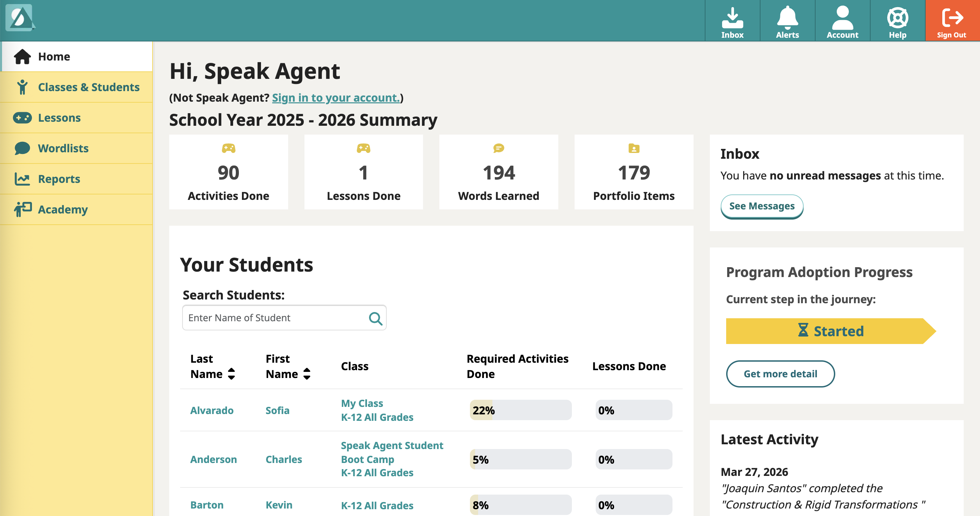This screenshot has width=980, height=516.
Task: Open Lessons via the gamepad icon
Action: 22,118
